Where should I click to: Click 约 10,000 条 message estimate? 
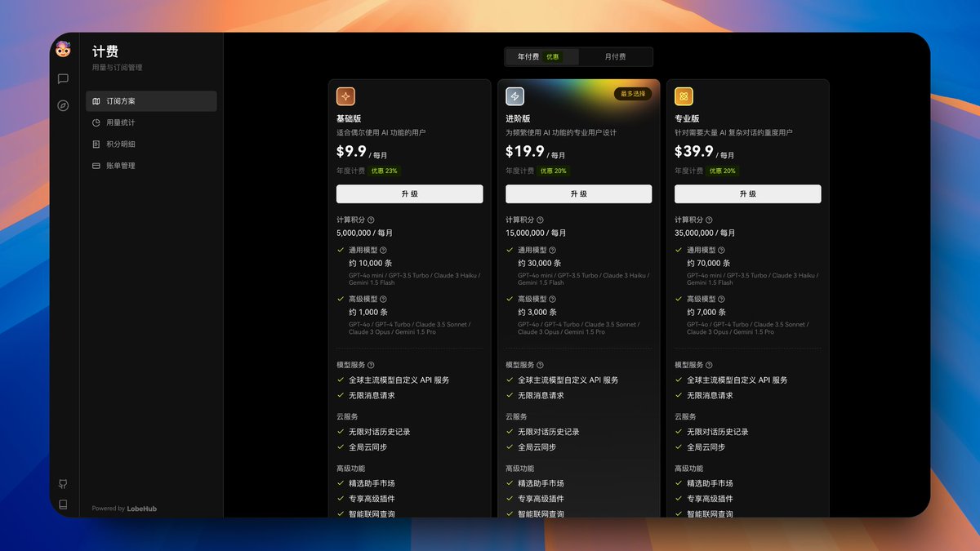pyautogui.click(x=371, y=264)
